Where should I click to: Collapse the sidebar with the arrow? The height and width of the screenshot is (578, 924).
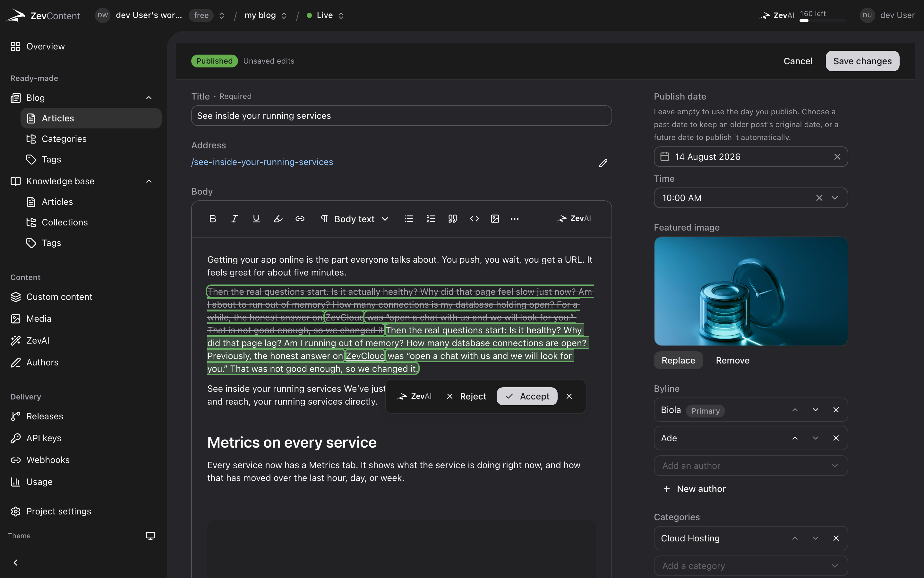pyautogui.click(x=15, y=562)
